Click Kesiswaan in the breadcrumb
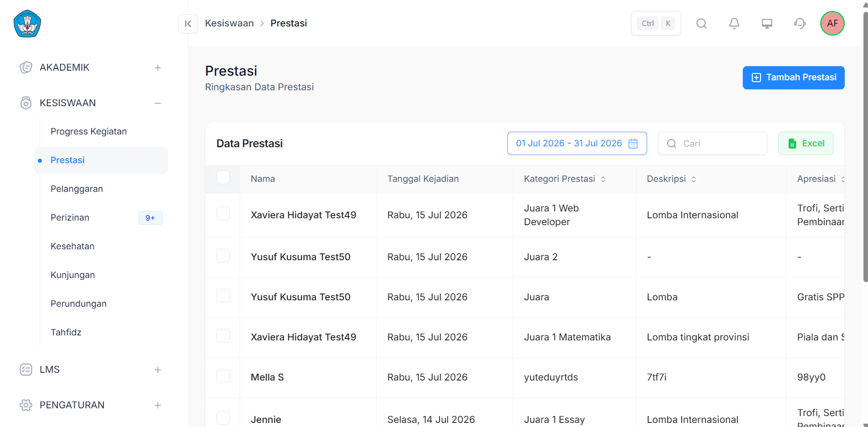This screenshot has height=427, width=868. point(229,23)
